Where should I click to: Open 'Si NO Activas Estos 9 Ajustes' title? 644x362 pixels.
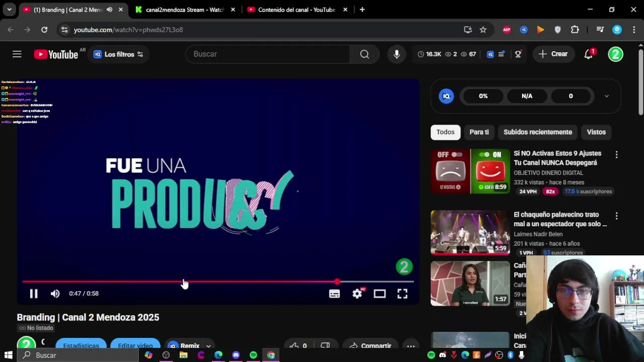tap(557, 158)
